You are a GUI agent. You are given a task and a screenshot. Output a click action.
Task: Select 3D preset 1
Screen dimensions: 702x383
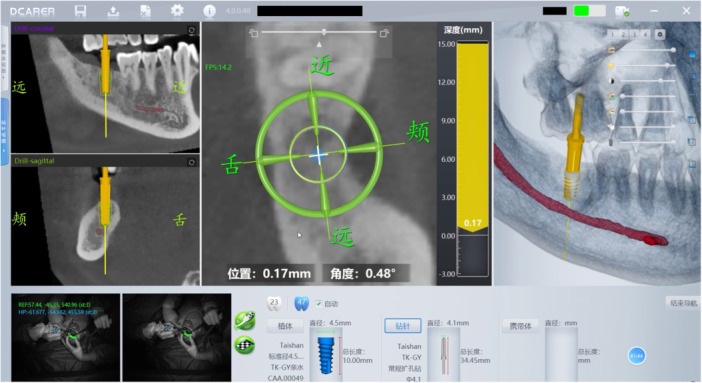[x=612, y=34]
